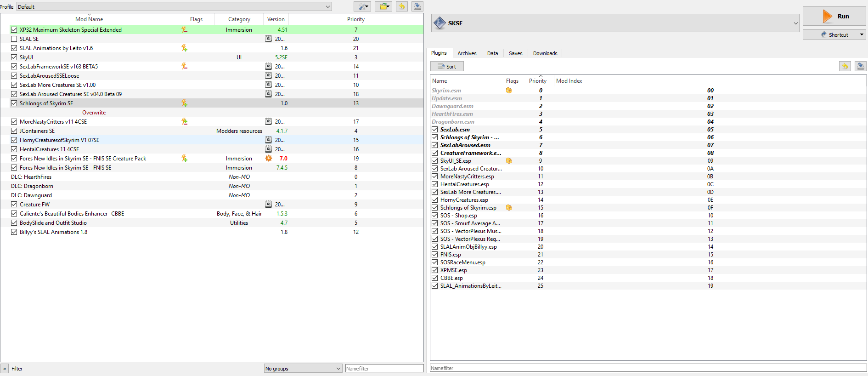Toggle JContainers SE mod checkbox
This screenshot has width=868, height=376.
pyautogui.click(x=14, y=131)
